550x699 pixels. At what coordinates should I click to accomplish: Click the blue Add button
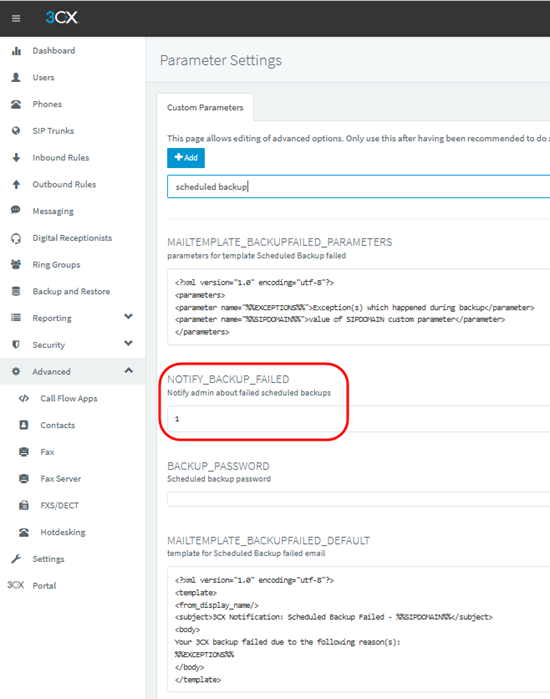coord(186,158)
